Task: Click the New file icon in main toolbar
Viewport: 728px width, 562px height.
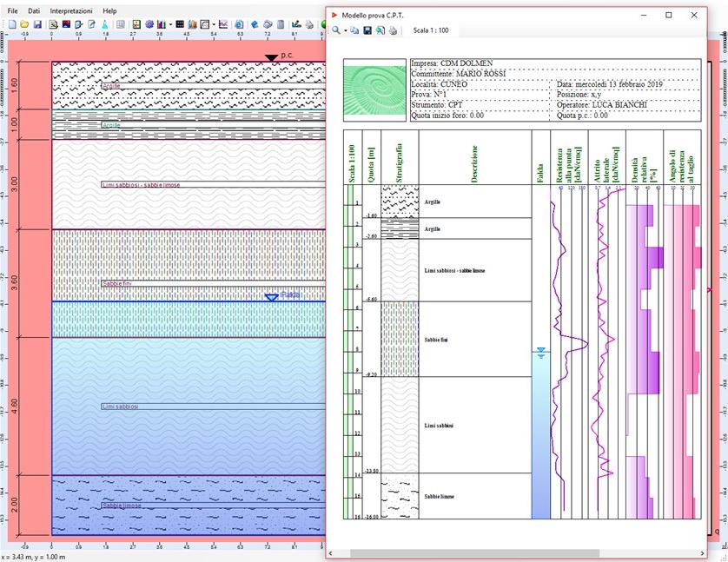Action: point(11,24)
